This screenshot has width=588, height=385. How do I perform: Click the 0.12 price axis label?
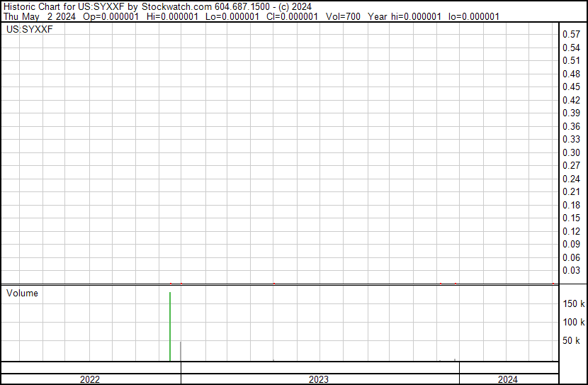(572, 232)
